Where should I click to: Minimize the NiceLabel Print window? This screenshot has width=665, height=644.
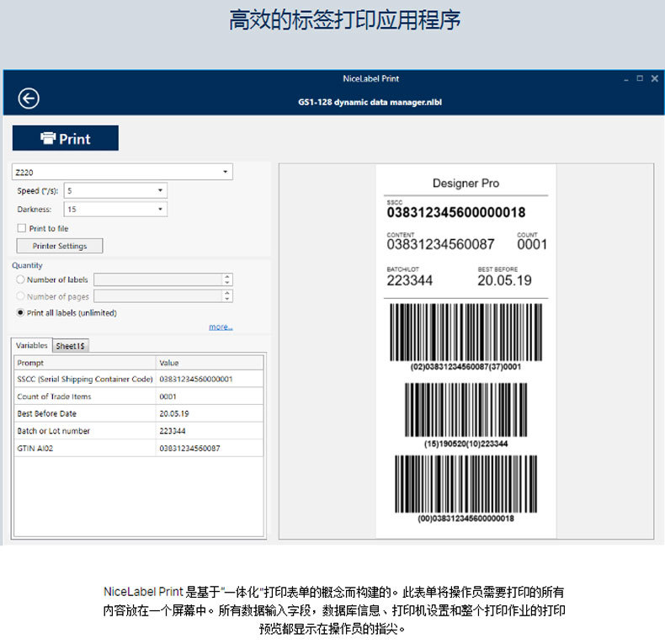point(626,79)
